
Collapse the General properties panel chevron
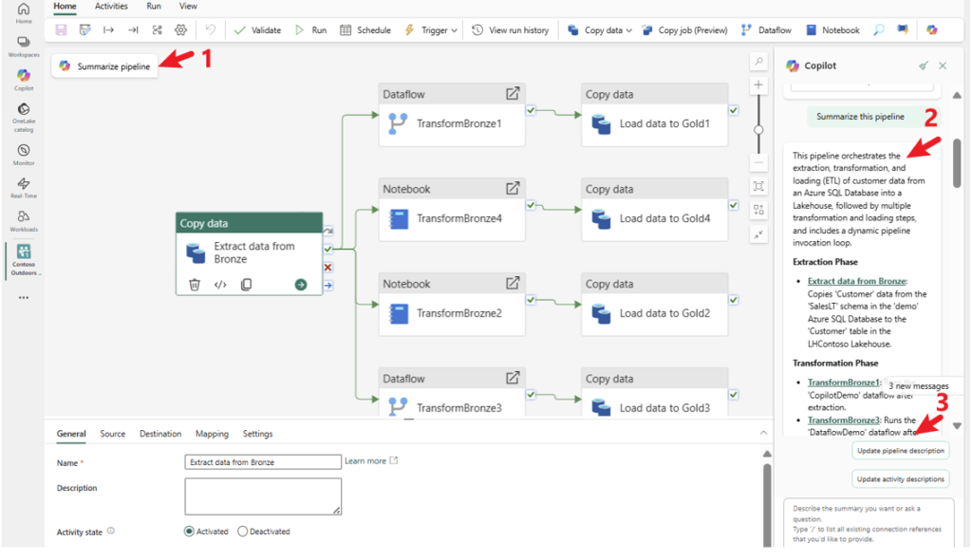tap(764, 433)
